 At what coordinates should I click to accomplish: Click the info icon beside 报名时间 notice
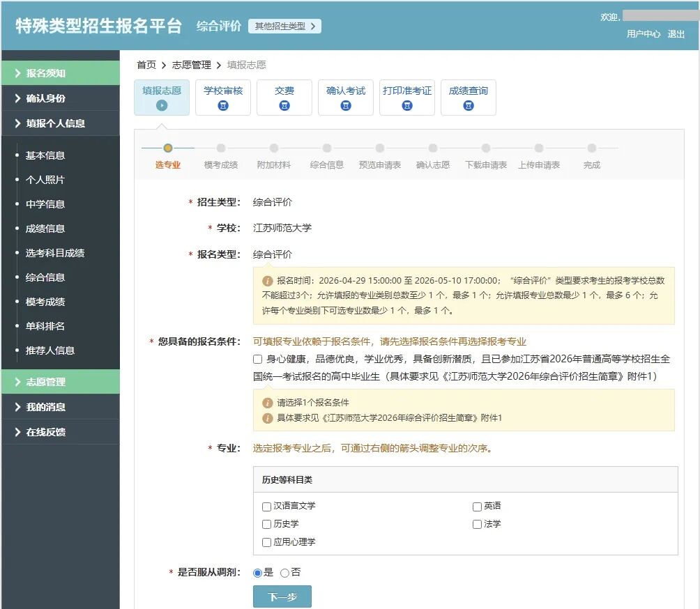[x=268, y=281]
